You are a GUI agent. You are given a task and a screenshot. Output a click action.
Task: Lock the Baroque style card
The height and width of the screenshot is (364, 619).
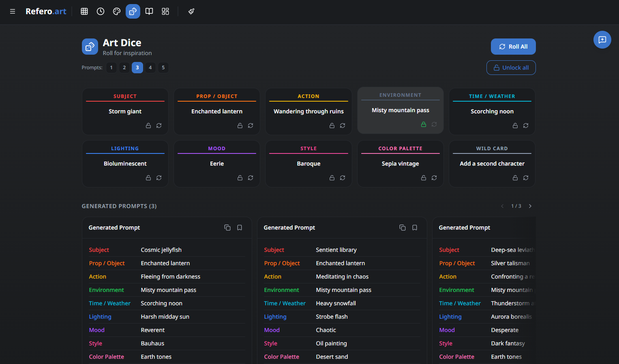(x=332, y=178)
